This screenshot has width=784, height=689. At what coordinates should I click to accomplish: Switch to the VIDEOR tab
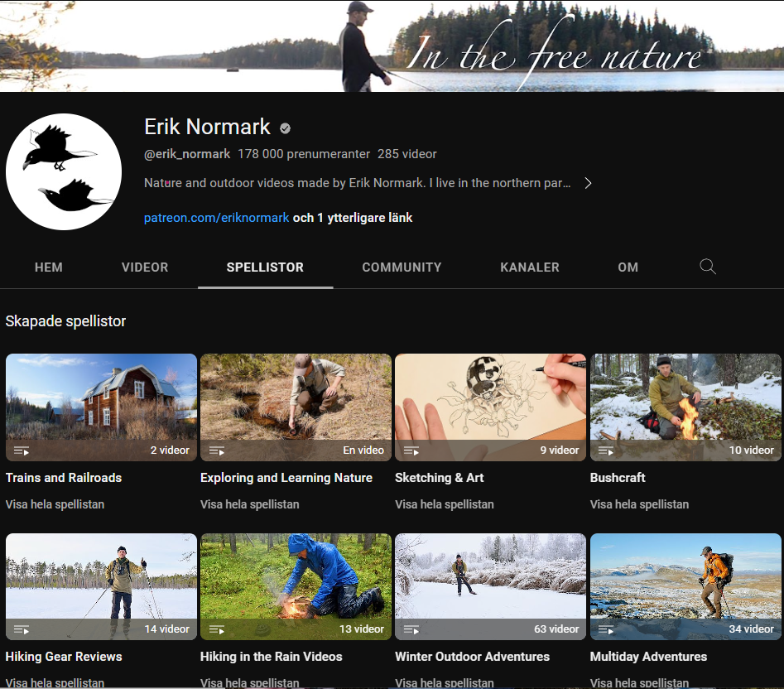coord(145,267)
